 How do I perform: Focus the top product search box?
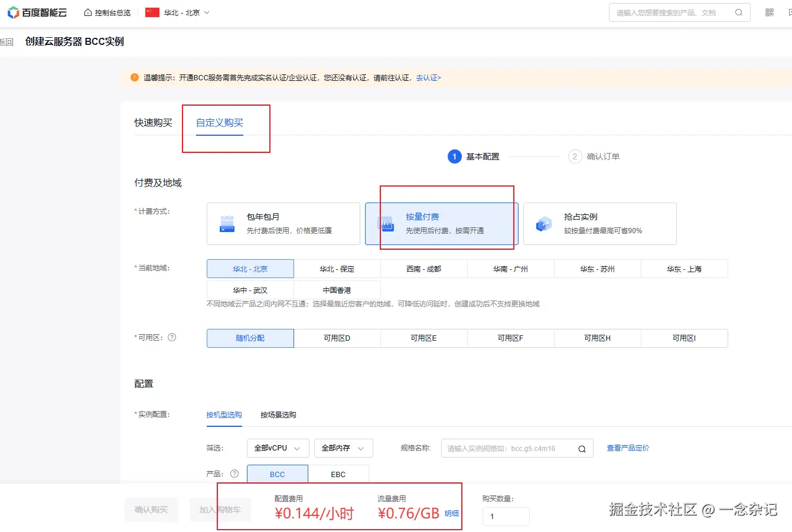pos(679,12)
